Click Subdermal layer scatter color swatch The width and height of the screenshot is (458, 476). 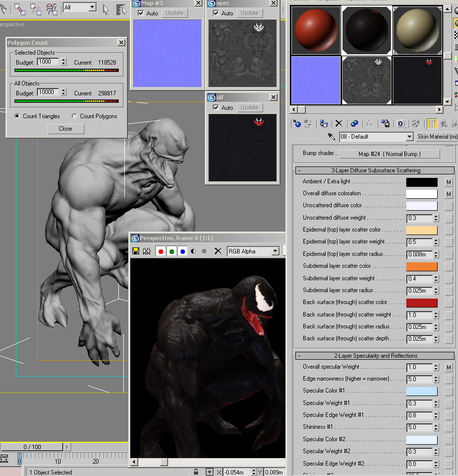click(x=422, y=266)
